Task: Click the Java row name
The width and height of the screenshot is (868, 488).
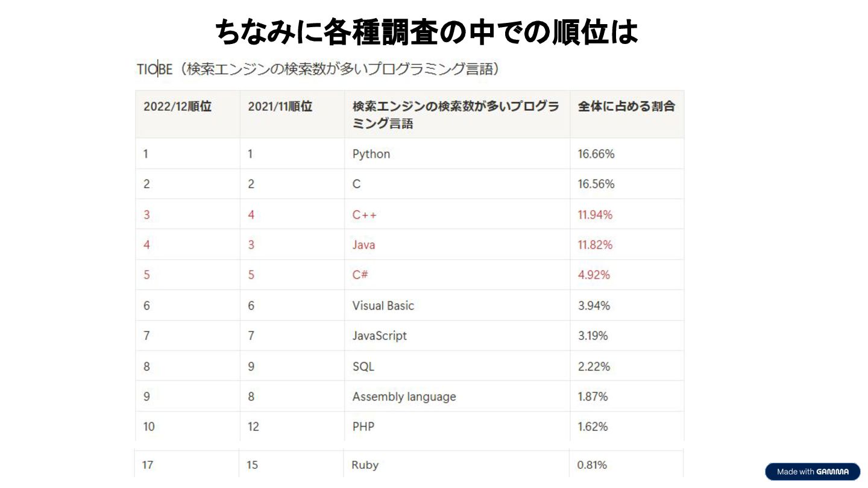Action: pos(363,245)
